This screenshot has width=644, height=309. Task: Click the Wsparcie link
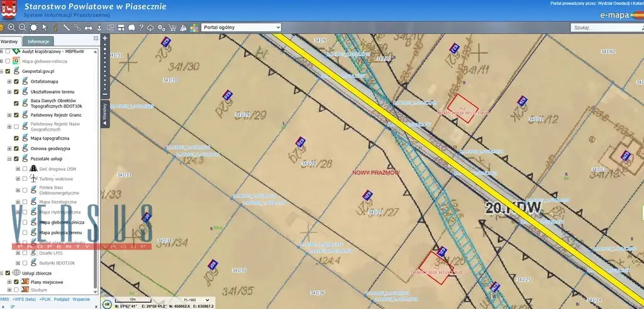(80, 300)
